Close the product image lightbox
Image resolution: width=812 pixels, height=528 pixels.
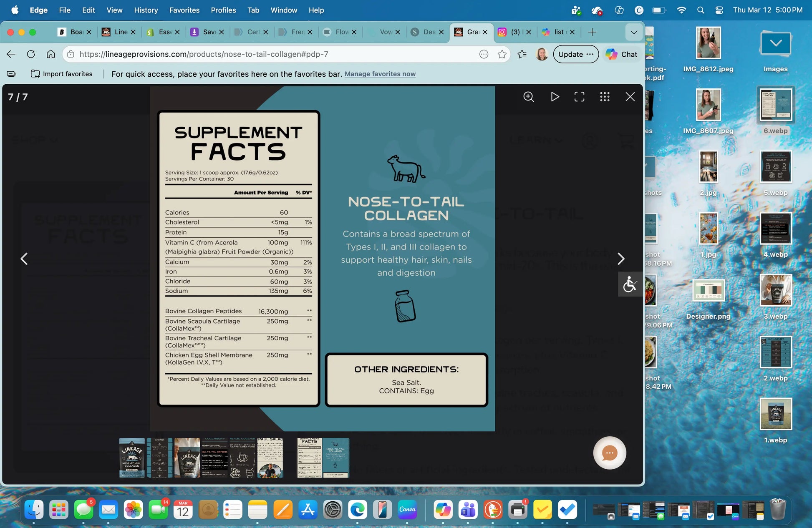coord(630,97)
